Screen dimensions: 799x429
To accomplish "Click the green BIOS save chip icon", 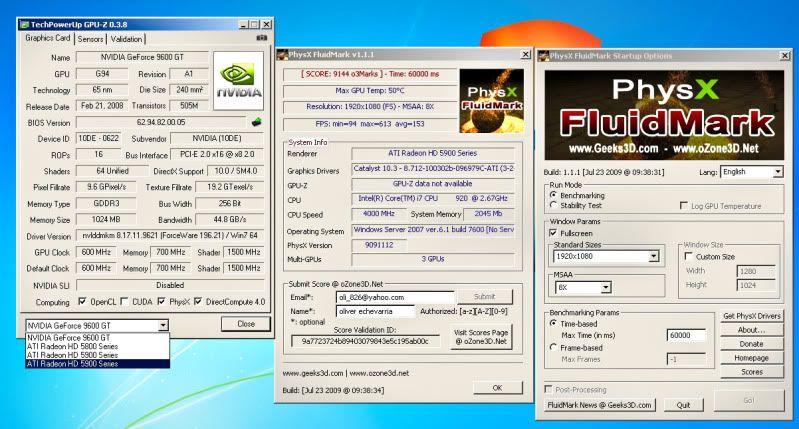I will (x=256, y=122).
